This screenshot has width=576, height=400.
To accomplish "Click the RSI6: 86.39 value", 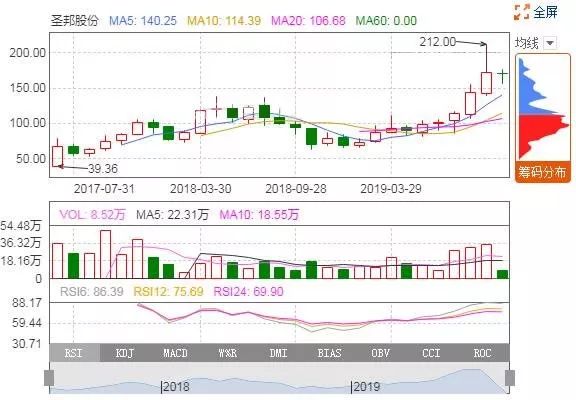I will point(91,292).
